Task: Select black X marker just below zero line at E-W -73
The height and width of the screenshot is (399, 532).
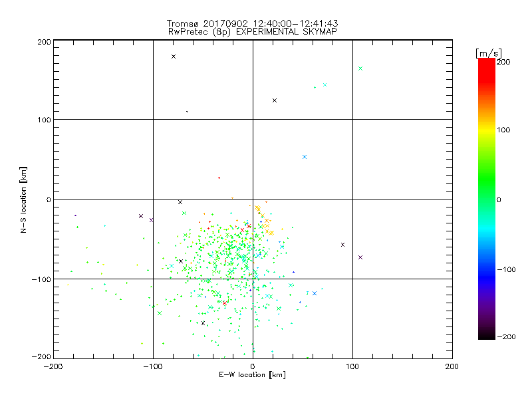Action: (180, 202)
